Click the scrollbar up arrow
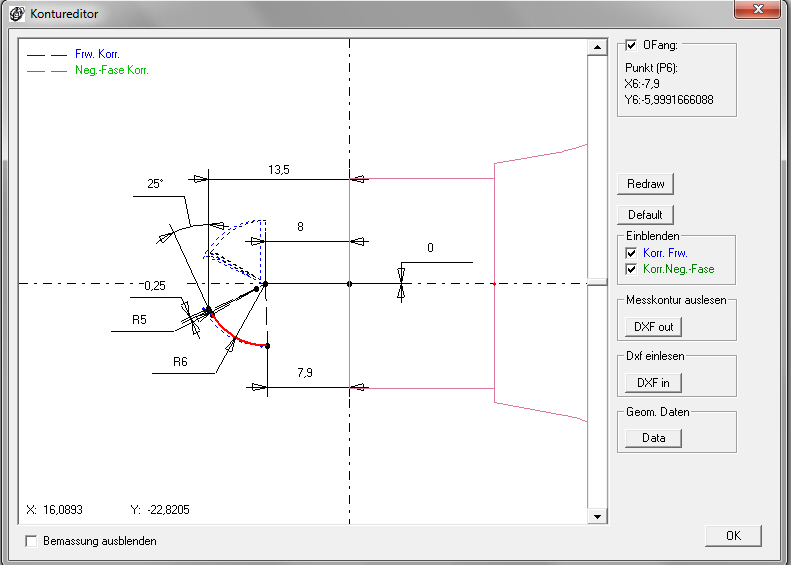The height and width of the screenshot is (565, 791). [597, 48]
